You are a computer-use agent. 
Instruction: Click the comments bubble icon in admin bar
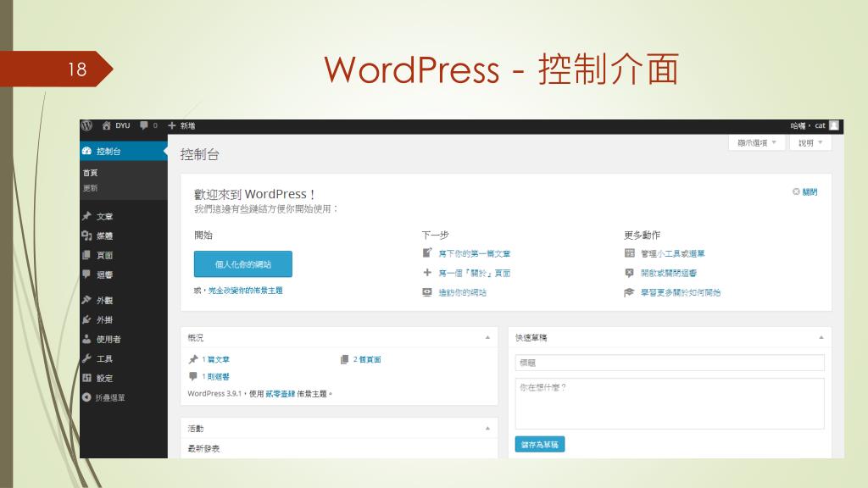click(144, 125)
